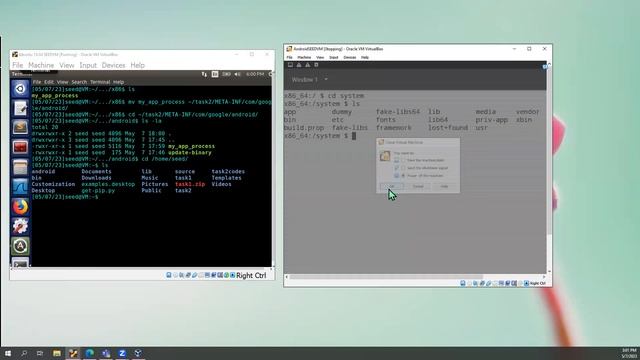Open Zoom from taskbar
The image size is (640, 360).
pos(122,353)
